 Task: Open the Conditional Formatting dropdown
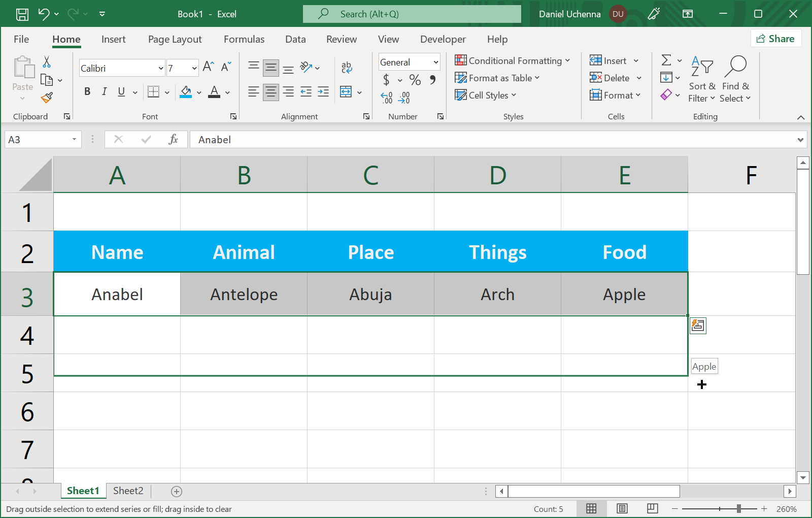pos(512,61)
